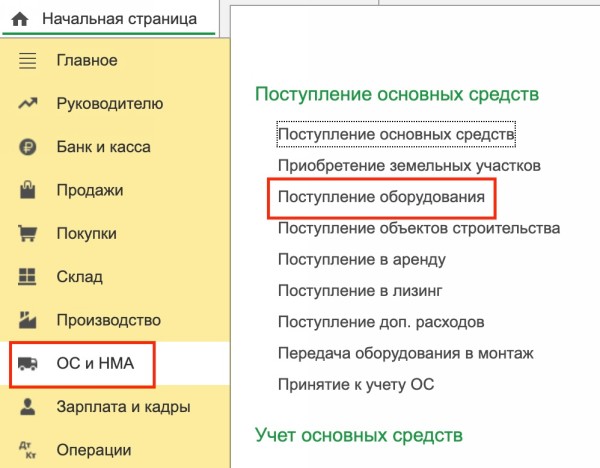
Task: Click the home icon on Начальная страница tab
Action: (19, 19)
